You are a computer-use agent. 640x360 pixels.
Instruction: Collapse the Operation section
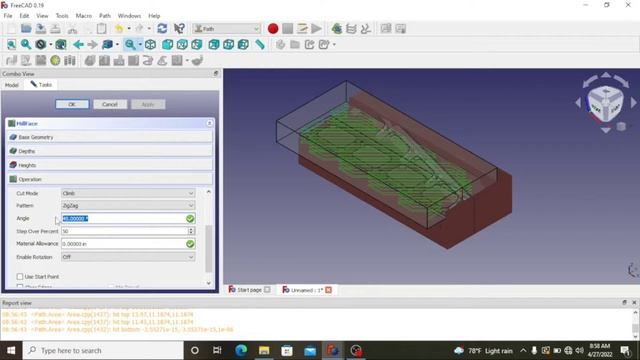pyautogui.click(x=109, y=179)
